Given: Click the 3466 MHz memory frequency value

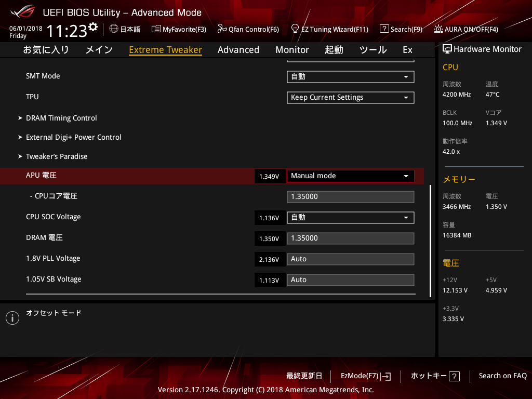Looking at the screenshot, I should [456, 207].
